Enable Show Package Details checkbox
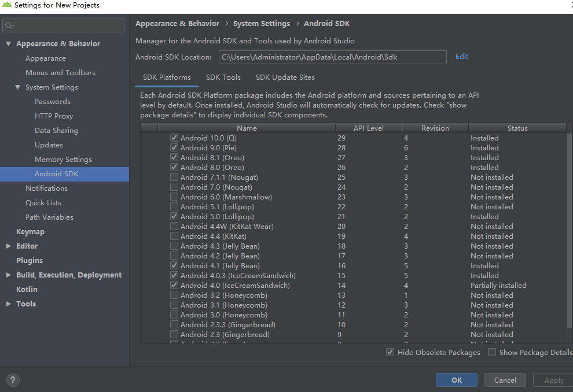This screenshot has width=573, height=392. coord(492,353)
